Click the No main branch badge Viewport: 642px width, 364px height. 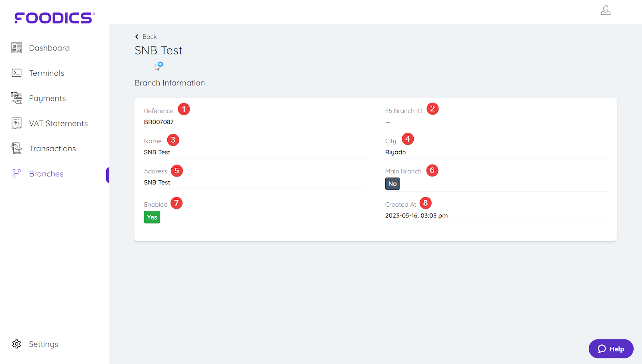pyautogui.click(x=392, y=184)
